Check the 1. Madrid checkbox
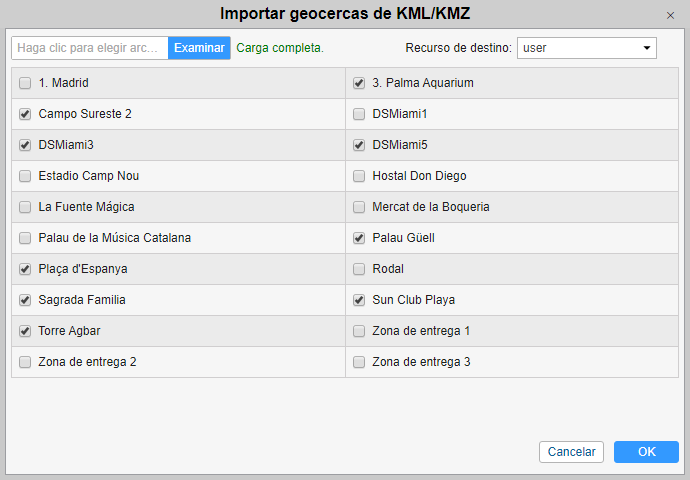Screen dimensions: 690x480 (x=25, y=84)
